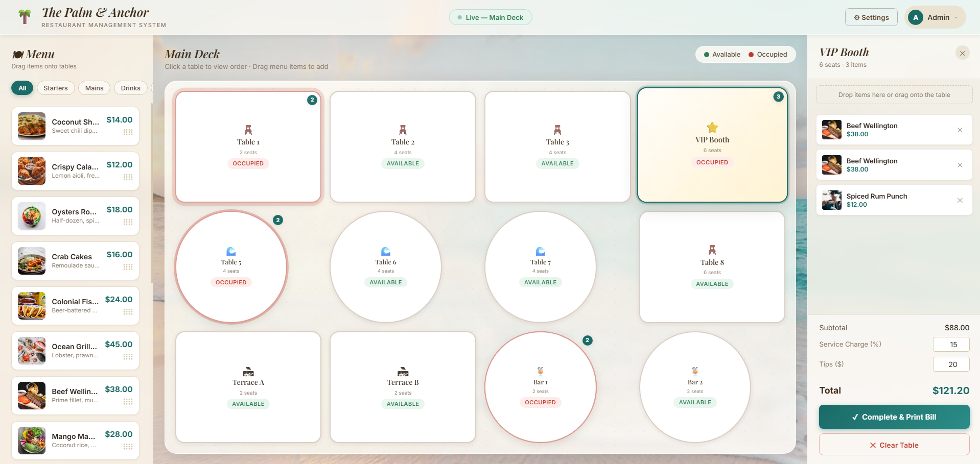Filter menu by Starters

point(56,88)
